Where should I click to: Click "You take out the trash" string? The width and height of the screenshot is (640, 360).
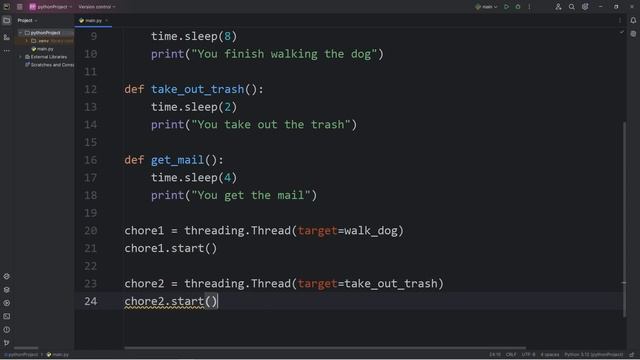click(271, 124)
